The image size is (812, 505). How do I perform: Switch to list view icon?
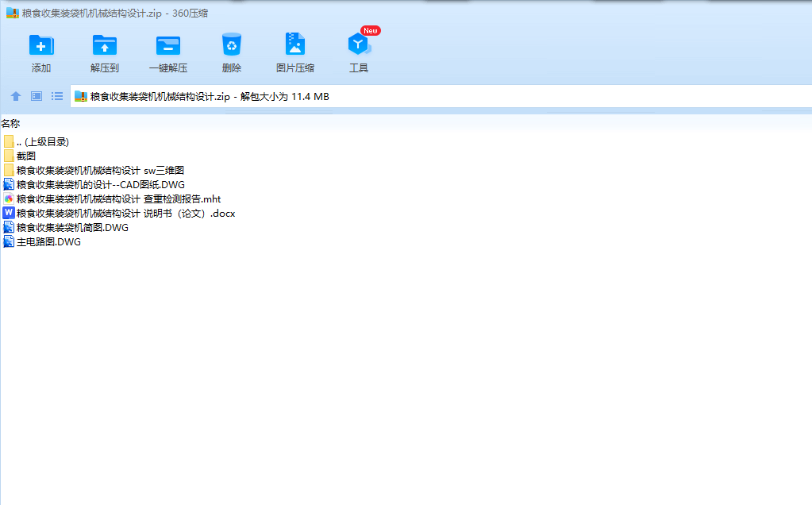point(57,96)
